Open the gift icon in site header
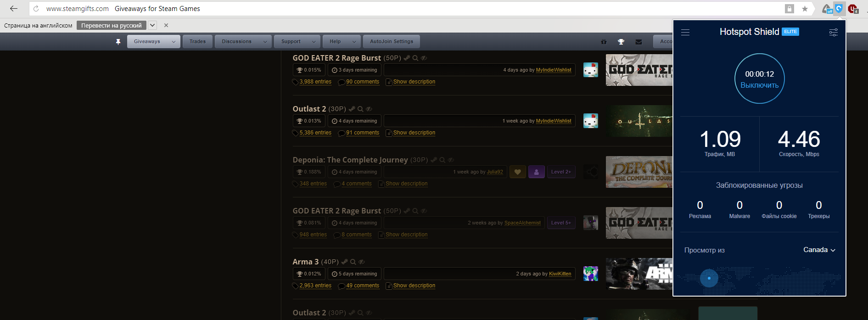Viewport: 868px width, 320px height. pyautogui.click(x=604, y=42)
